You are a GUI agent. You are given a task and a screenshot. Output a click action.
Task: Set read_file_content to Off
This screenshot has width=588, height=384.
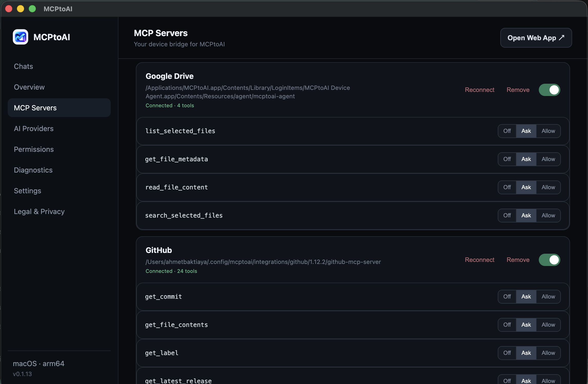pyautogui.click(x=507, y=187)
